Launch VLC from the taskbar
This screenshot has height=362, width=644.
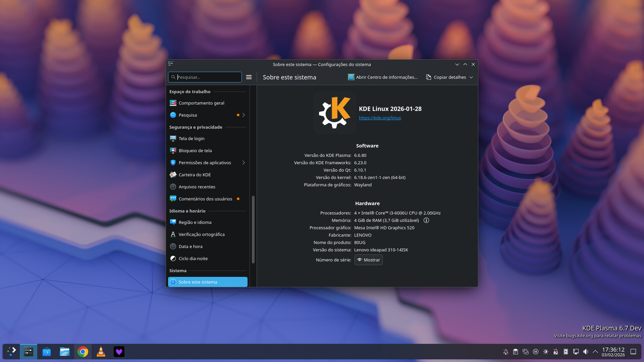101,352
